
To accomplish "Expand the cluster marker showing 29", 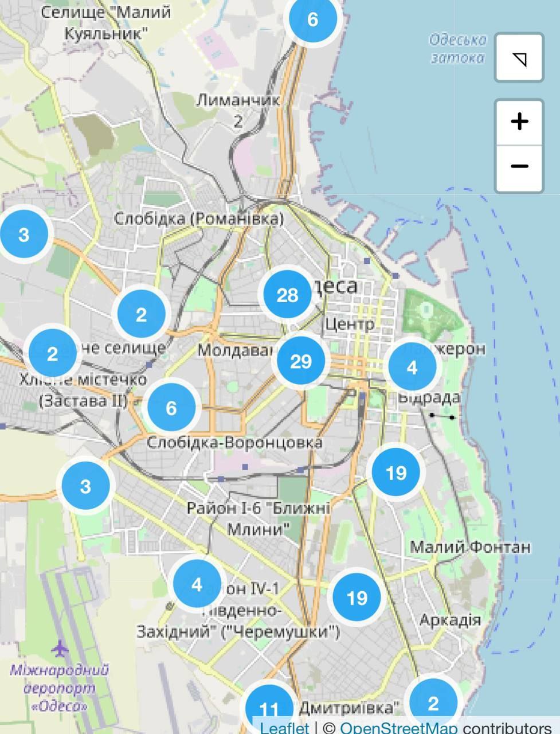I will tap(301, 361).
